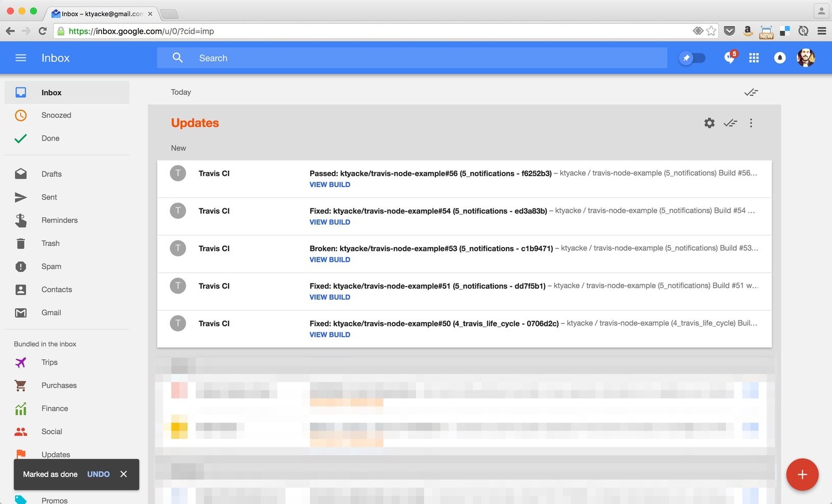Mark the Updates bundle as done

point(730,123)
